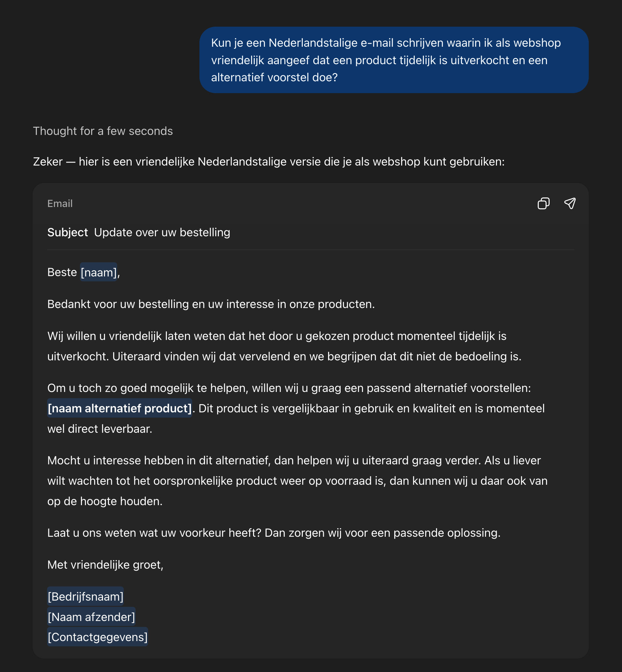Select the copy-to-clipboard icon above the subject line
Viewport: 622px width, 672px height.
click(x=544, y=203)
